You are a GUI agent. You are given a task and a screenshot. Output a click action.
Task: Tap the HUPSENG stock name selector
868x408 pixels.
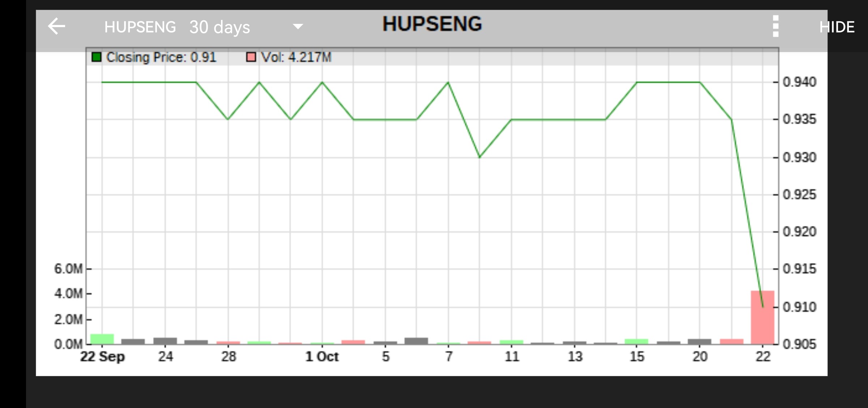click(x=140, y=27)
